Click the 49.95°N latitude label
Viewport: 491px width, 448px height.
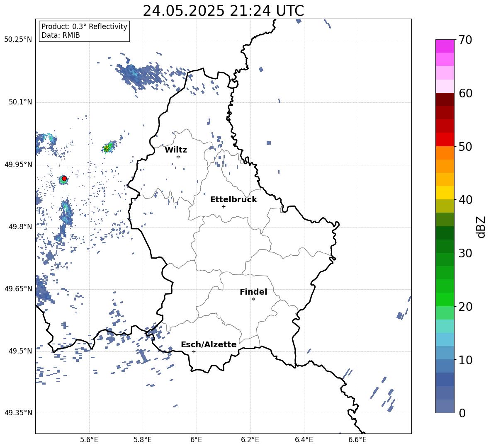[18, 165]
